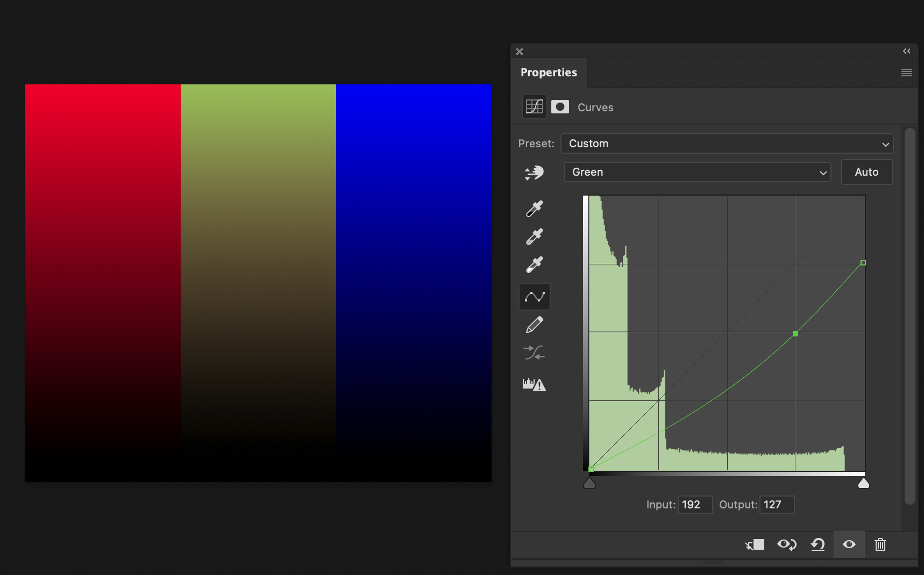Screen dimensions: 924x575
Task: Open the Properties panel hamburger menu
Action: pos(906,73)
